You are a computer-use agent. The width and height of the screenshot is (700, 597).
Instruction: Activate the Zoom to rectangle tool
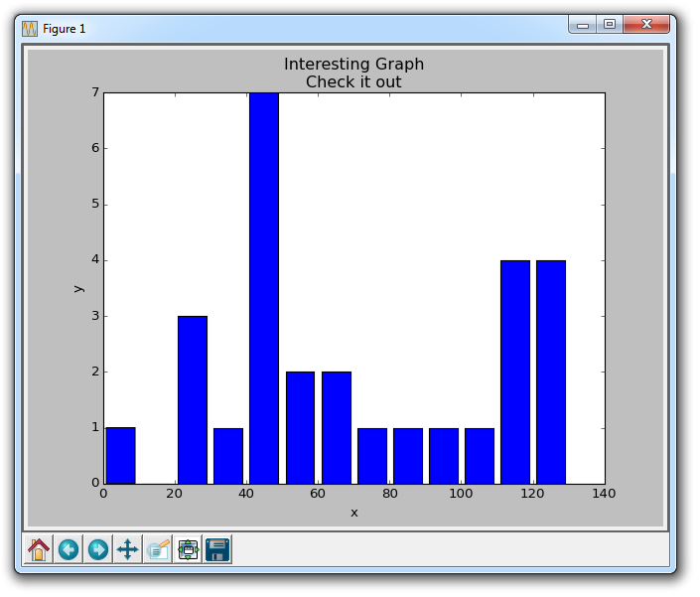point(158,549)
